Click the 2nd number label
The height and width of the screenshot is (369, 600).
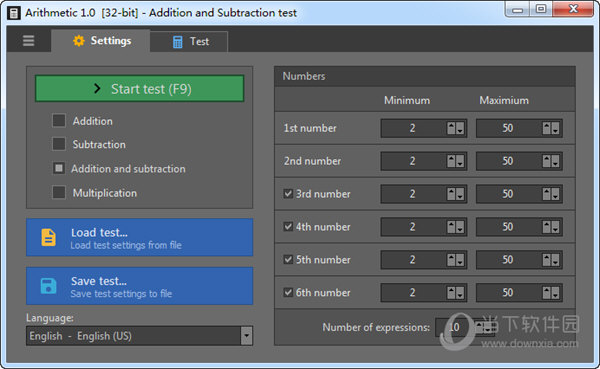click(312, 161)
